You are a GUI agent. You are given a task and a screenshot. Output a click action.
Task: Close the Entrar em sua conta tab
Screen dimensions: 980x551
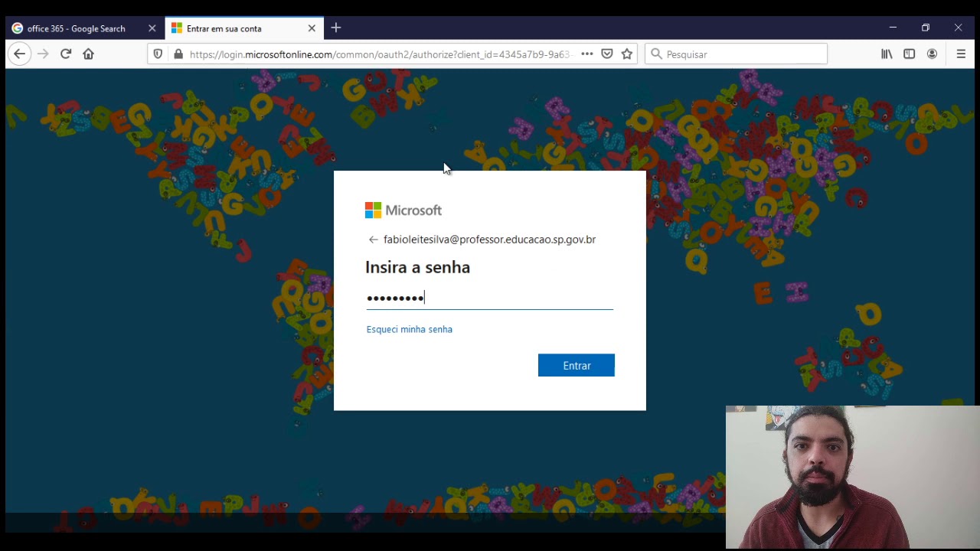[312, 28]
